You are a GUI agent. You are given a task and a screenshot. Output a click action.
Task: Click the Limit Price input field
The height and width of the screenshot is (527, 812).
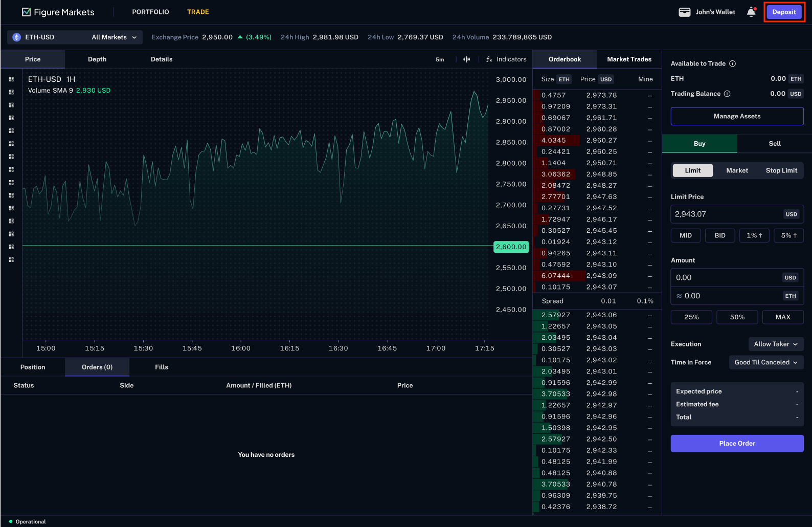pos(737,214)
